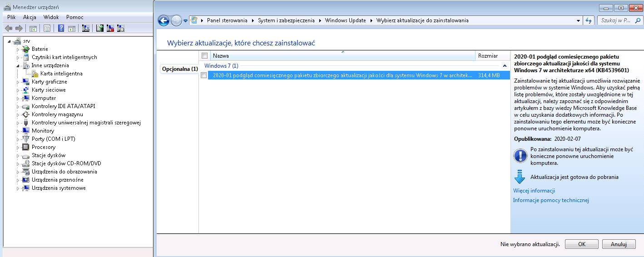Viewport: 644px width, 257px height.
Task: Click the 314,4 MB size value
Action: 489,75
